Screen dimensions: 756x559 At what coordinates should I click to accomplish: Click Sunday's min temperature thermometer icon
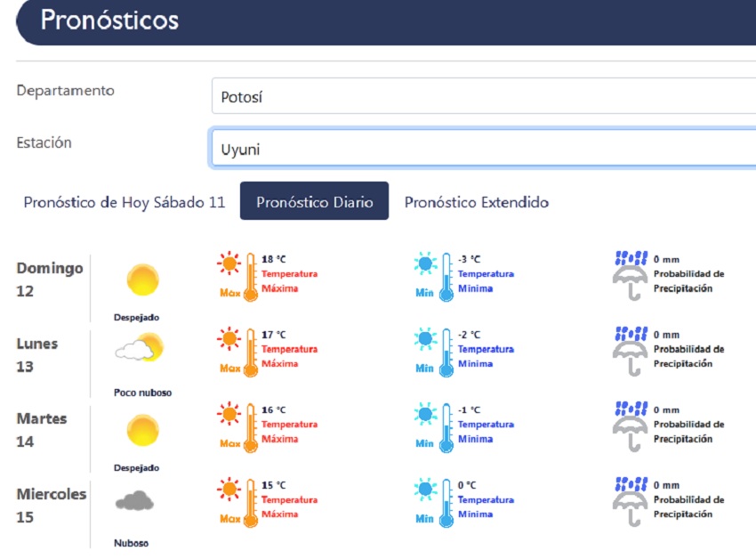pos(435,276)
